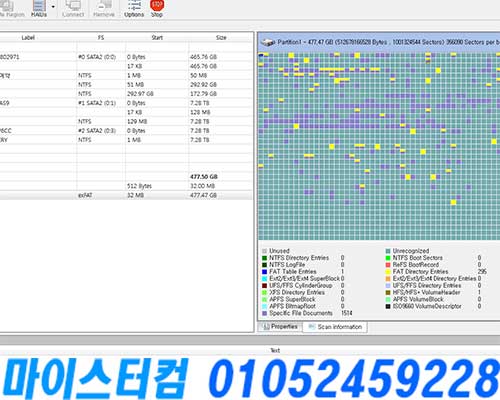Click the XFS Directory Entries legend entry
Screen dimensions: 500x400
(297, 292)
